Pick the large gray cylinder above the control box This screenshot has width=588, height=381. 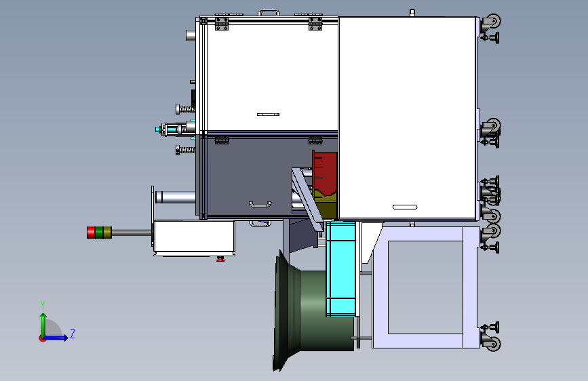[176, 197]
